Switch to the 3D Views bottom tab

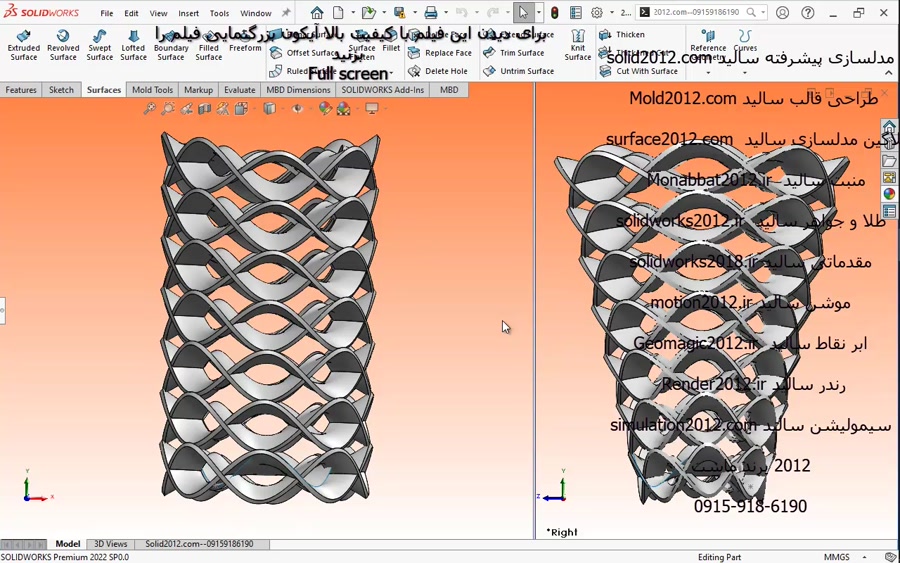tap(110, 543)
